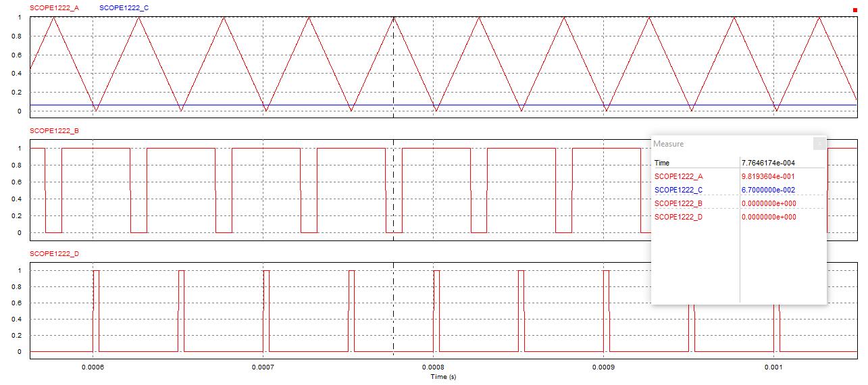
Task: Click the value 9.8193604e-001 in Measure
Action: coord(769,176)
